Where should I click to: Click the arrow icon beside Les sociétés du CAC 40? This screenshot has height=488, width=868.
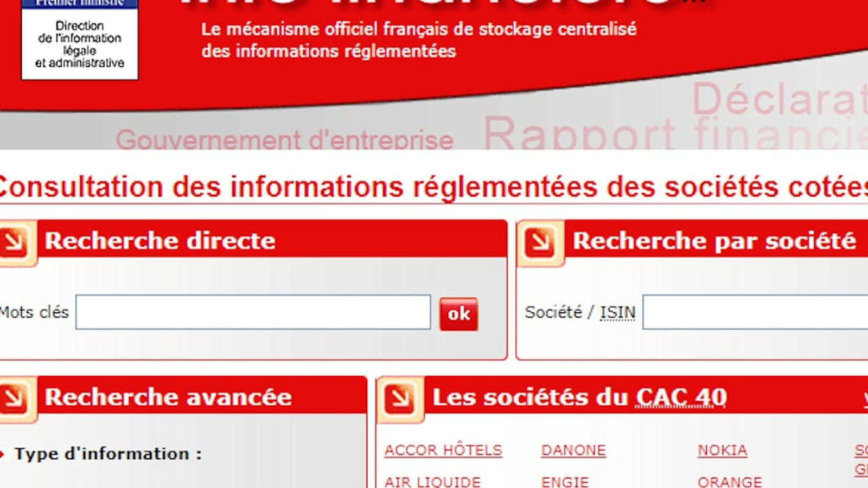[x=400, y=399]
